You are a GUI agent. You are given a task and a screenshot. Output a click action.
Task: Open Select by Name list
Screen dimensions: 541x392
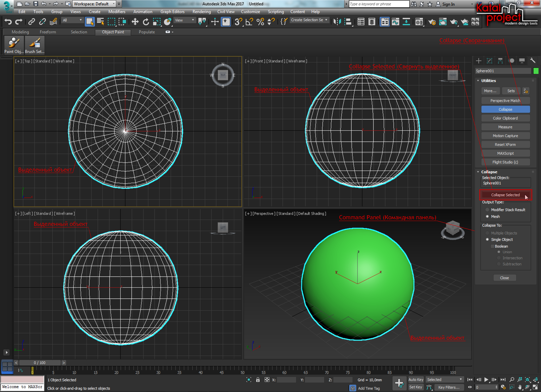(x=100, y=22)
